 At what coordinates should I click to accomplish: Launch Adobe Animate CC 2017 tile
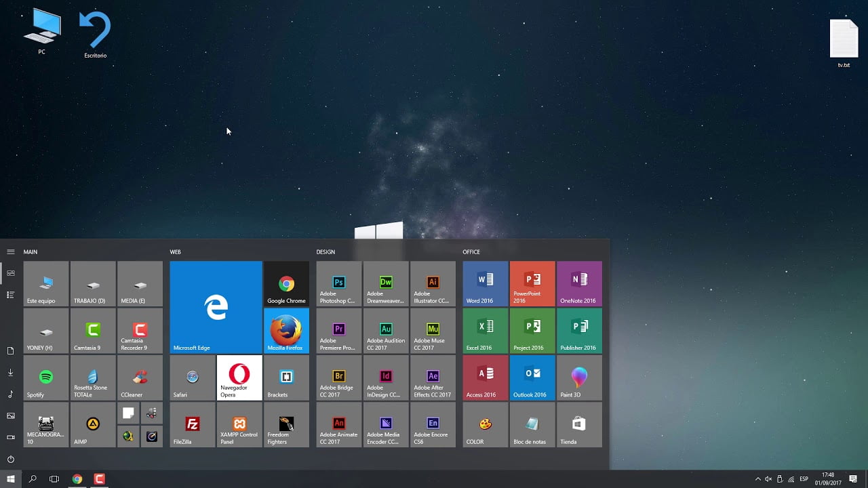pyautogui.click(x=339, y=424)
